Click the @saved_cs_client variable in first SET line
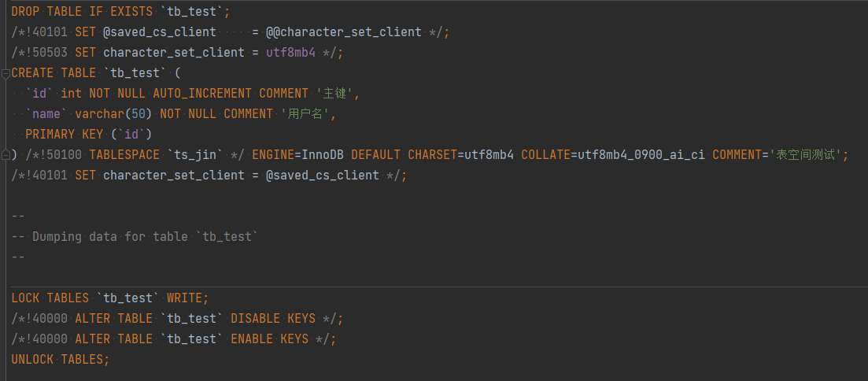Screen dimensions: 868x381 pos(160,32)
